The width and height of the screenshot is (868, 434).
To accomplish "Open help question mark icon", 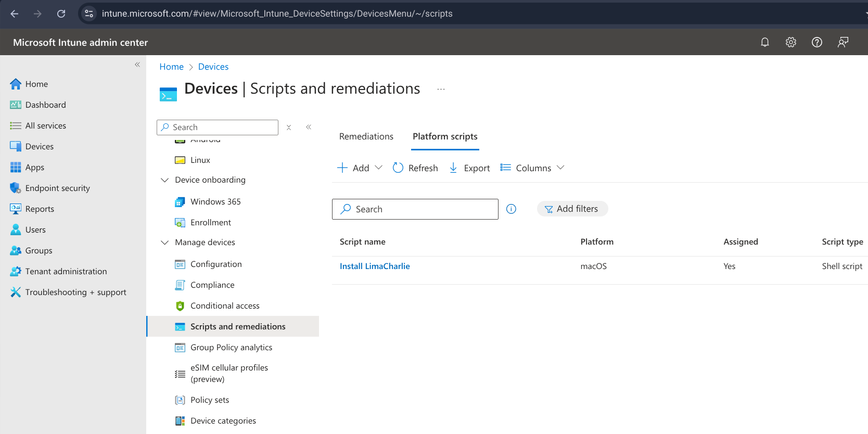I will [x=816, y=42].
